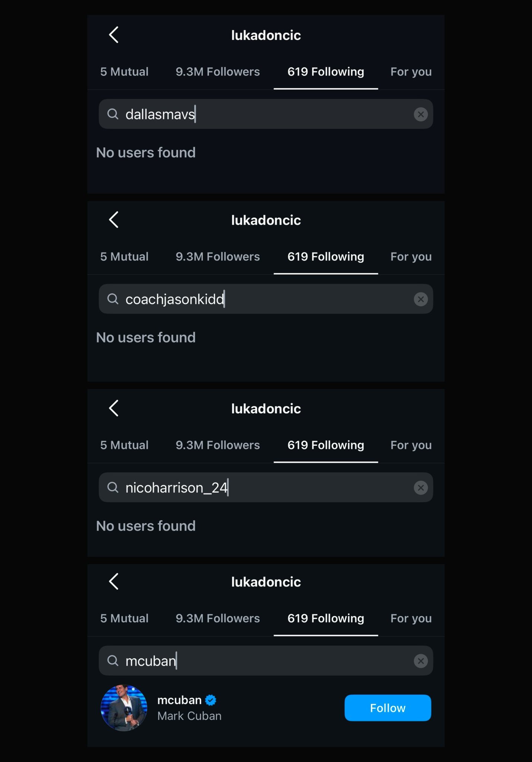Screen dimensions: 532x762
Task: Open the 5 Mutual tab
Action: pyautogui.click(x=124, y=71)
